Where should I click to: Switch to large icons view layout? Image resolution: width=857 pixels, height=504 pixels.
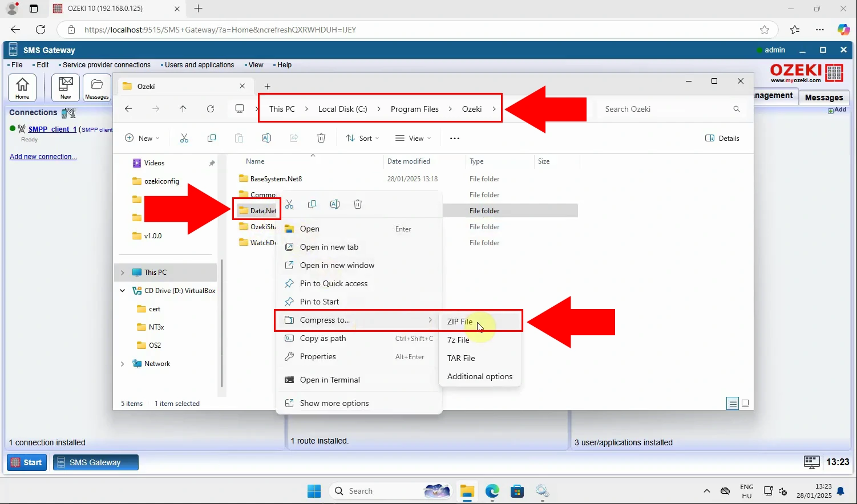[x=745, y=403]
